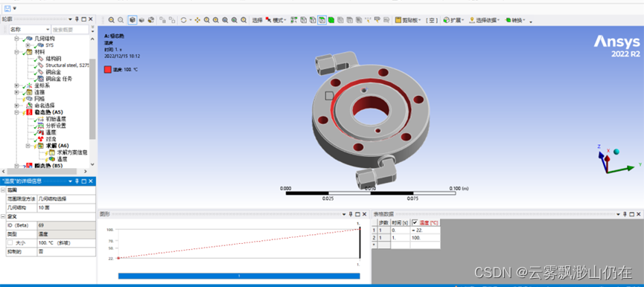Select the 初始温度 tree item
Viewport: 644px width, 287px height.
[55, 119]
